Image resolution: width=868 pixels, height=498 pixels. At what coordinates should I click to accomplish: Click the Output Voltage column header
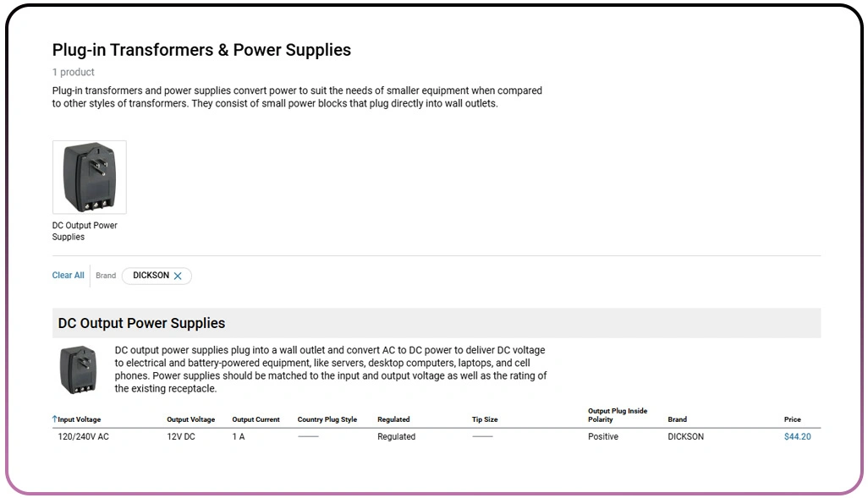(x=190, y=419)
